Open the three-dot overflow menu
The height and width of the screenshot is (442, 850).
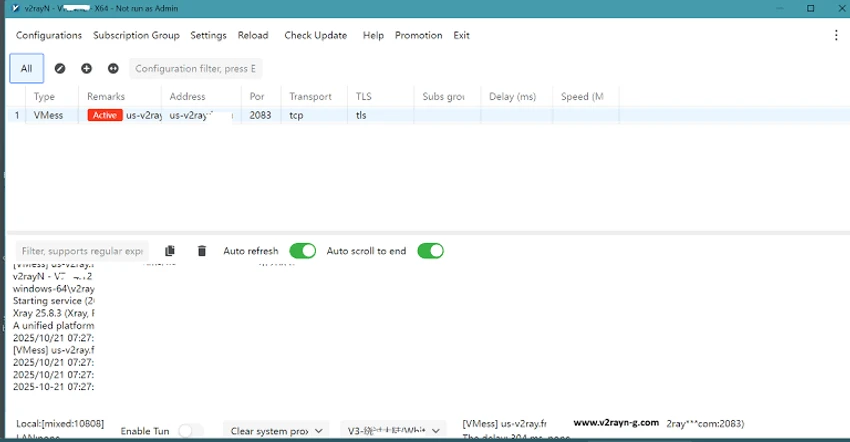coord(835,35)
